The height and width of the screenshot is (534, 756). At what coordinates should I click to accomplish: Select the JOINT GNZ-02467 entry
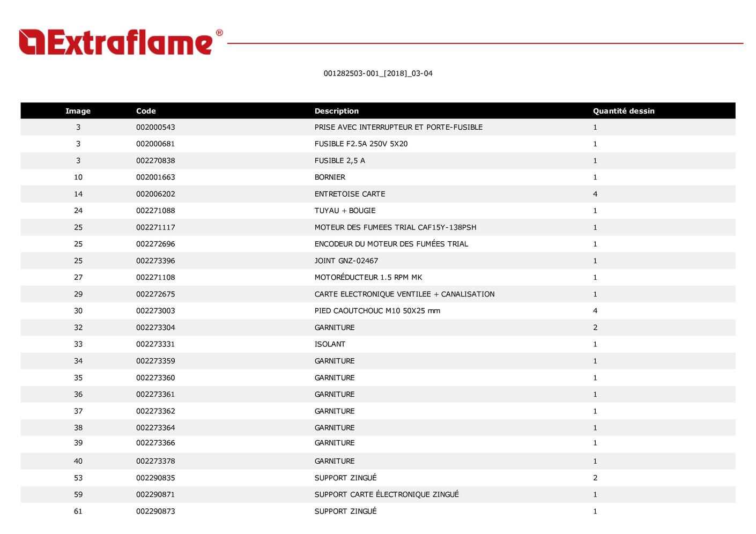pyautogui.click(x=346, y=261)
